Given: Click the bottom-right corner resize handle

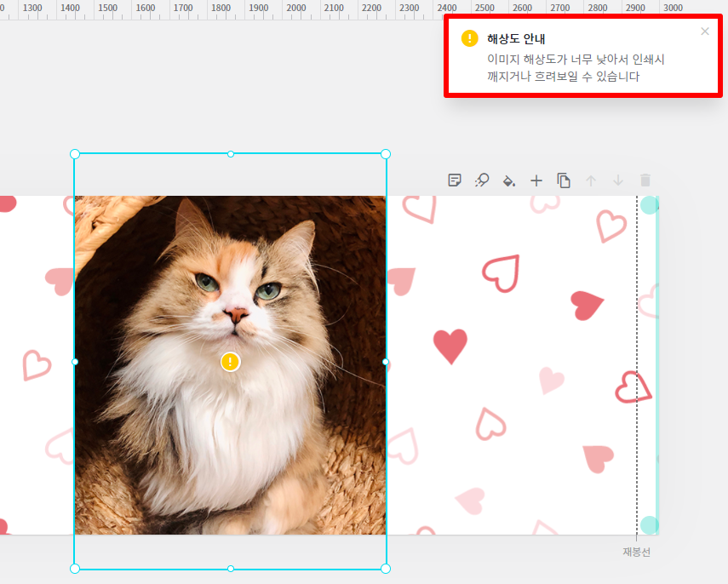Looking at the screenshot, I should click(x=386, y=569).
